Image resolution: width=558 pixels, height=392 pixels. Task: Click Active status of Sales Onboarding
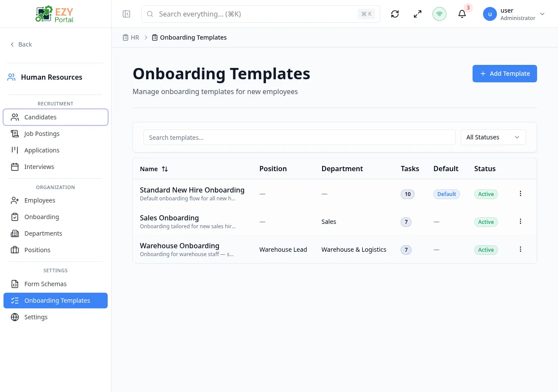(x=486, y=222)
